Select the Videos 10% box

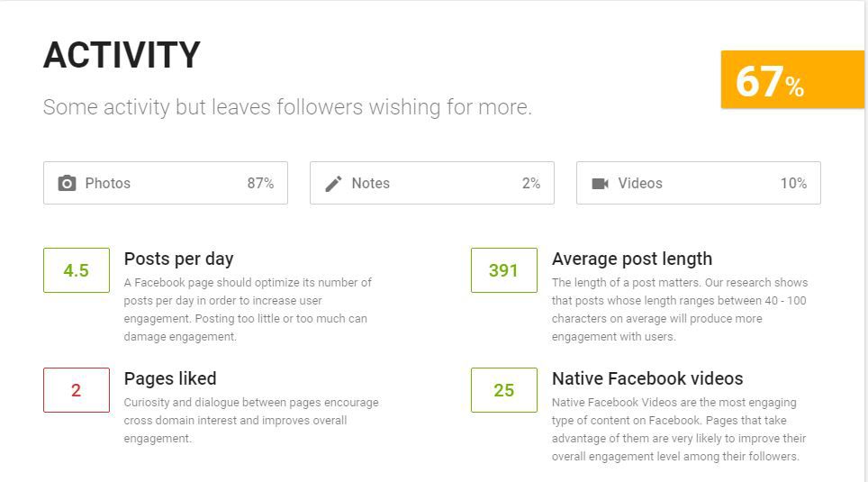(699, 183)
